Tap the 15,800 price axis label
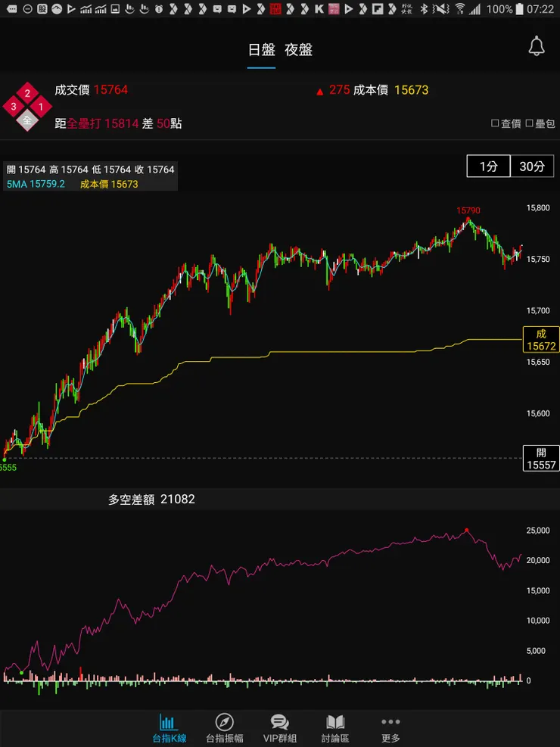Screen dimensions: 560x747 [538, 207]
